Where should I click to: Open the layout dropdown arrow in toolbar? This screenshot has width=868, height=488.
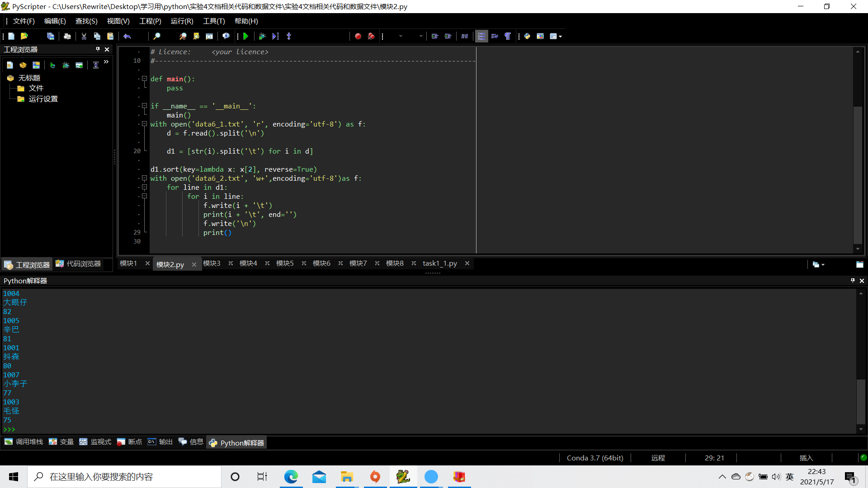click(x=561, y=36)
